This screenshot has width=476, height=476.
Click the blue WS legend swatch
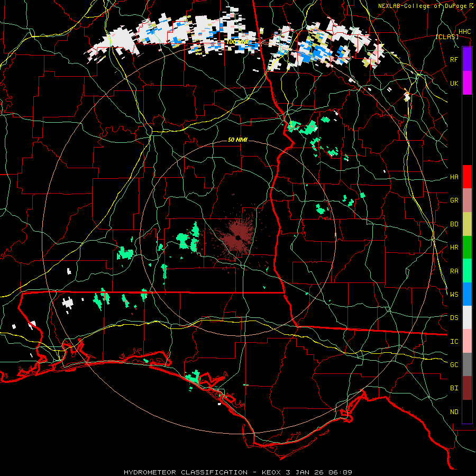click(467, 294)
